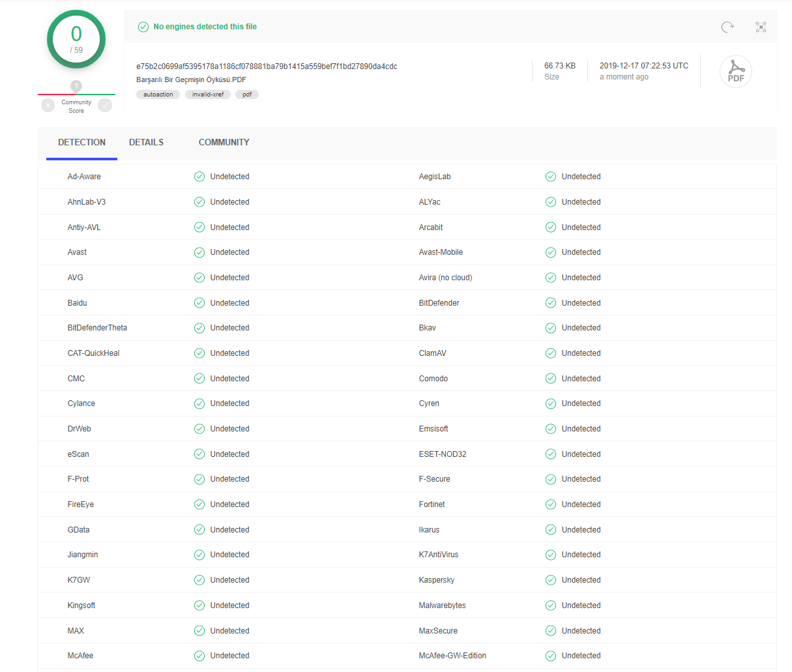Click the 66.73 KB size value
Image resolution: width=792 pixels, height=672 pixels.
point(560,66)
